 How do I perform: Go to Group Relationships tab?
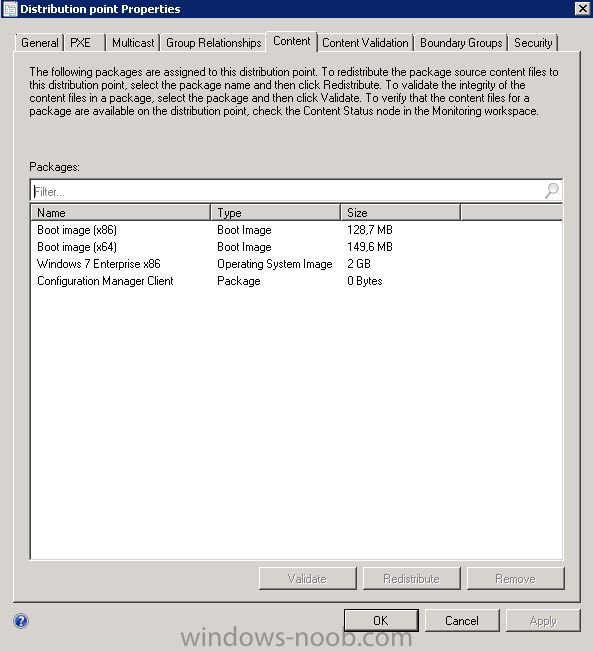tap(213, 43)
